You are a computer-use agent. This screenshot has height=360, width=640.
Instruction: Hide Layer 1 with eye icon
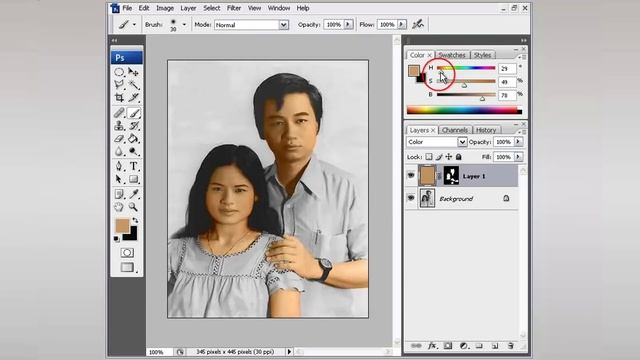point(411,176)
